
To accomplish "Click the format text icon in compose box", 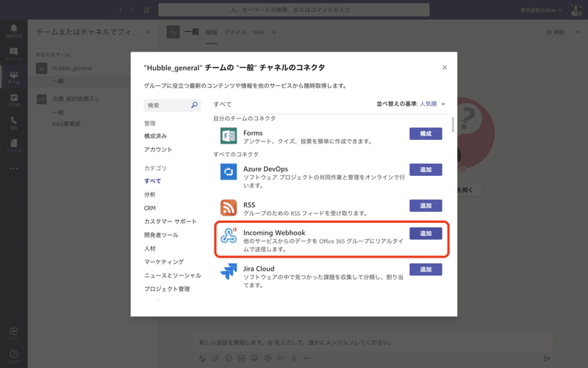I will point(202,358).
